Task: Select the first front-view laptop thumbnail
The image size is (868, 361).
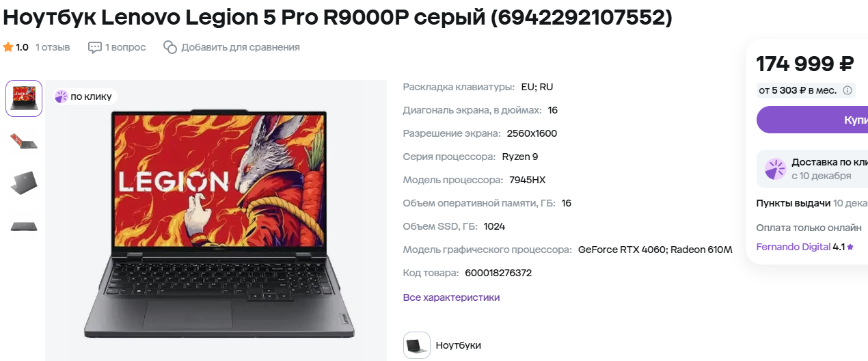Action: click(24, 98)
